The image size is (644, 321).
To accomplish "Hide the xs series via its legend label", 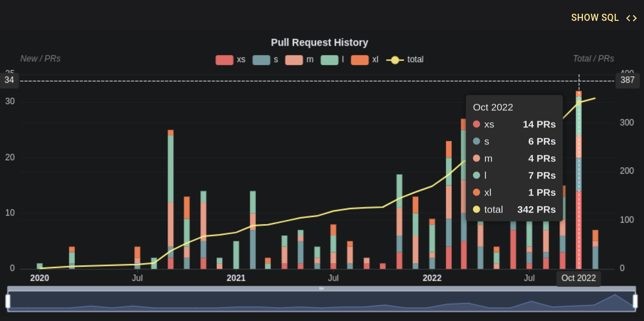I will click(241, 60).
